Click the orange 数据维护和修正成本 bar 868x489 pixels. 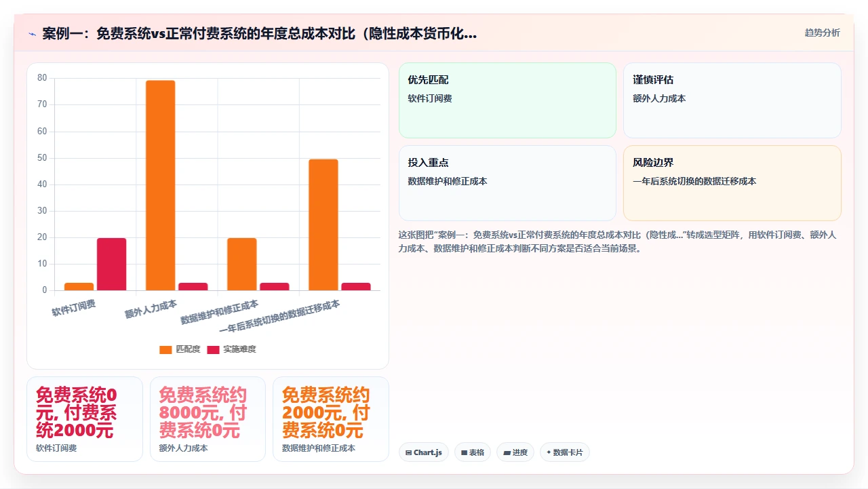tap(242, 264)
